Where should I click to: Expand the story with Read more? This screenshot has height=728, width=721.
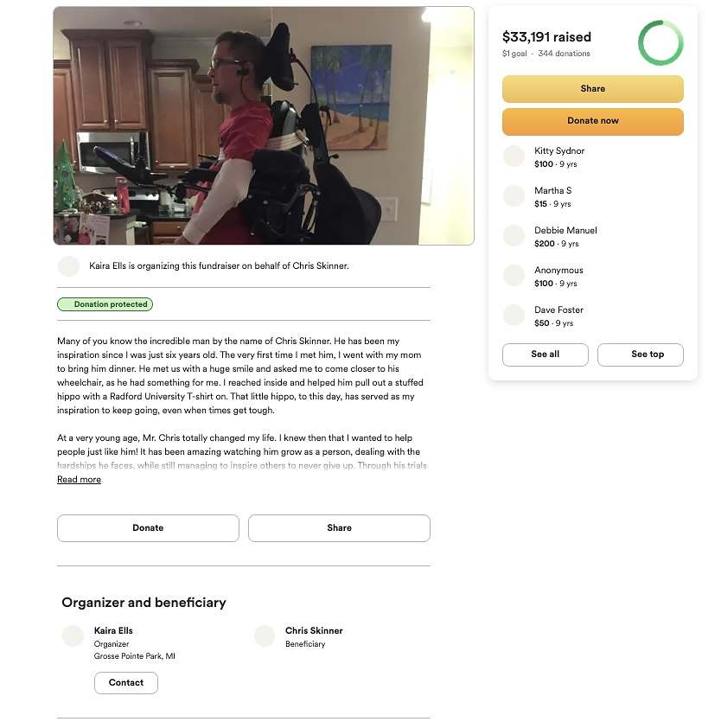[x=79, y=480]
